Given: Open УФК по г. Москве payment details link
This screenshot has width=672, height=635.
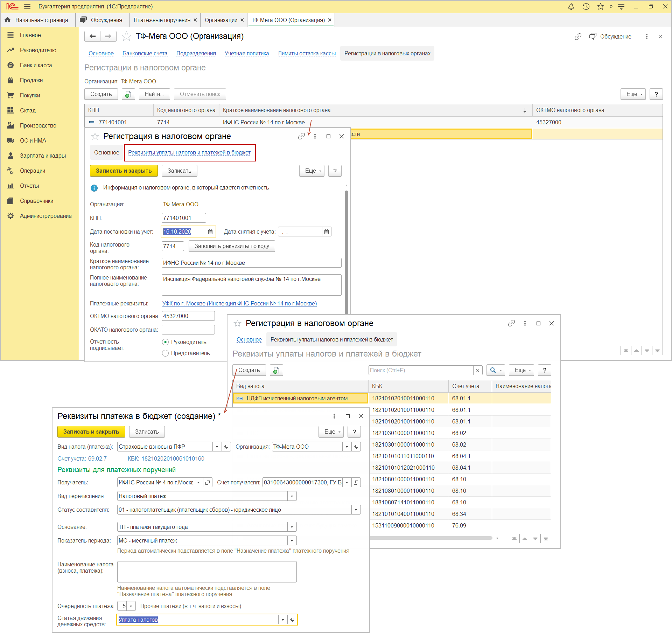Looking at the screenshot, I should 239,304.
